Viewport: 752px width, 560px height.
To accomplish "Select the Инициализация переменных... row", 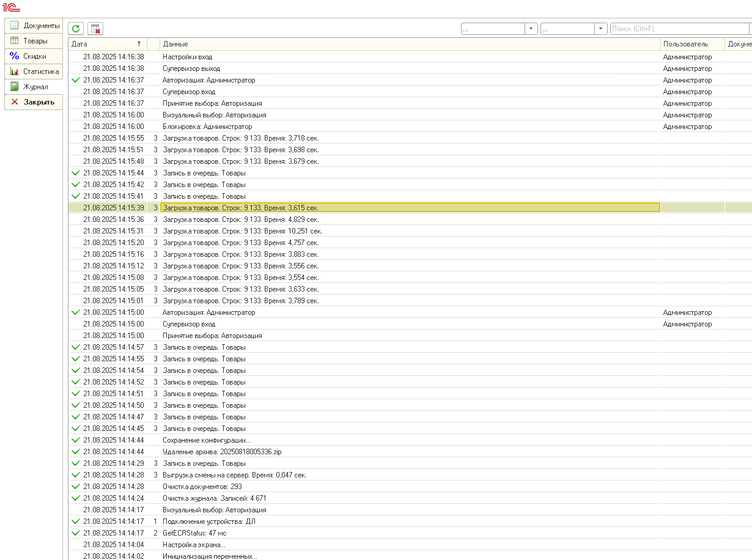I will click(410, 556).
